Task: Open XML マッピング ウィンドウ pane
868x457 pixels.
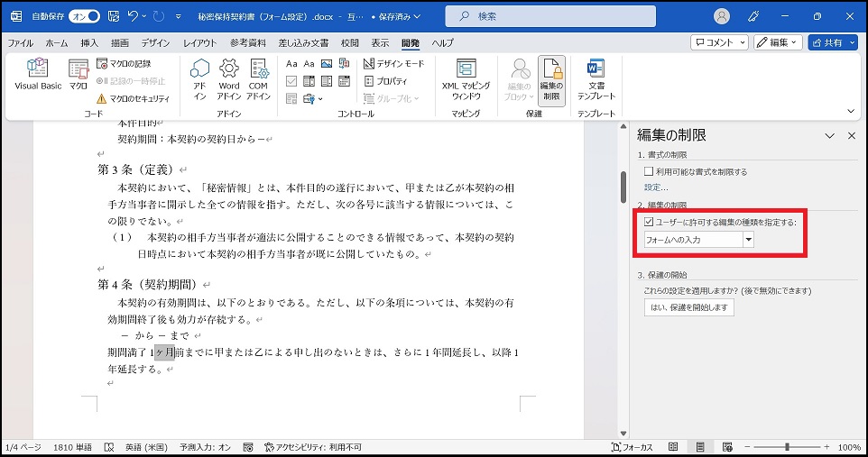Action: [x=466, y=79]
